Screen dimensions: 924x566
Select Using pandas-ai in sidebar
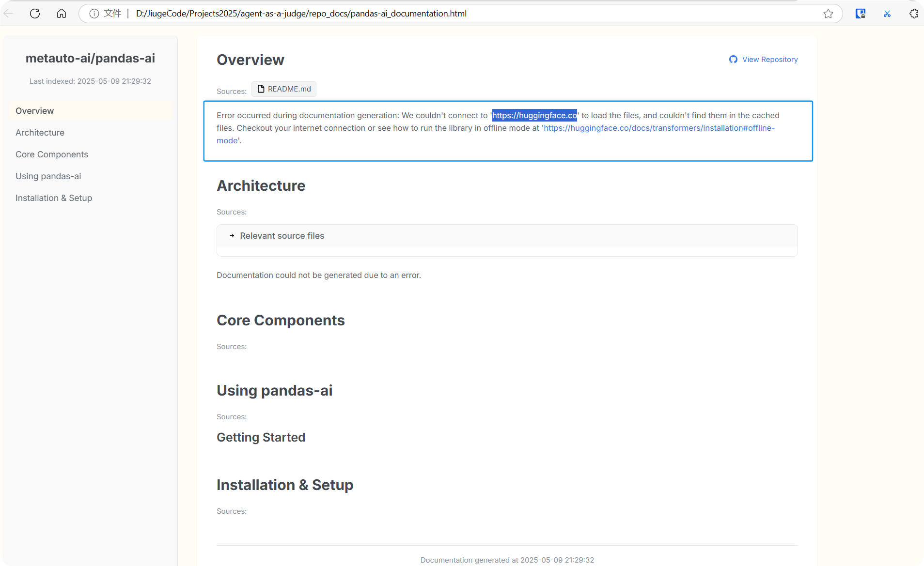coord(91,176)
